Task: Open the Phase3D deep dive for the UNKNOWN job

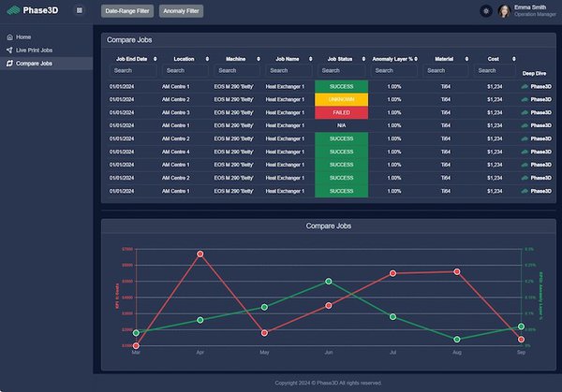Action: pos(536,99)
